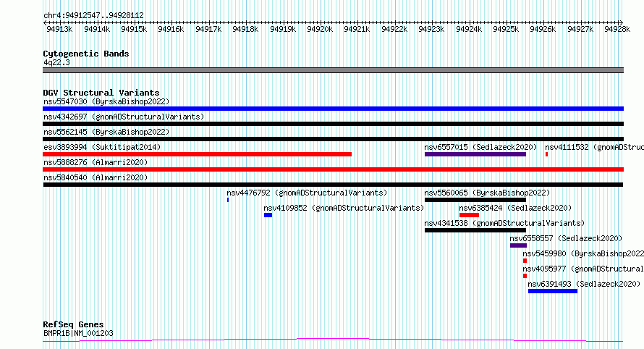Open the esv3893994 (Suktitipat2014) label
The image size is (644, 349).
[102, 147]
